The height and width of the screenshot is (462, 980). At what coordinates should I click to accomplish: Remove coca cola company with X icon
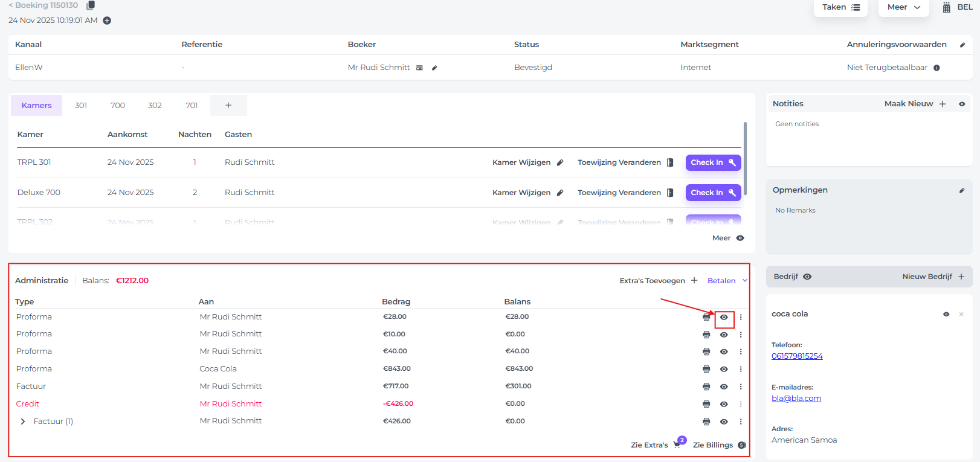[961, 314]
